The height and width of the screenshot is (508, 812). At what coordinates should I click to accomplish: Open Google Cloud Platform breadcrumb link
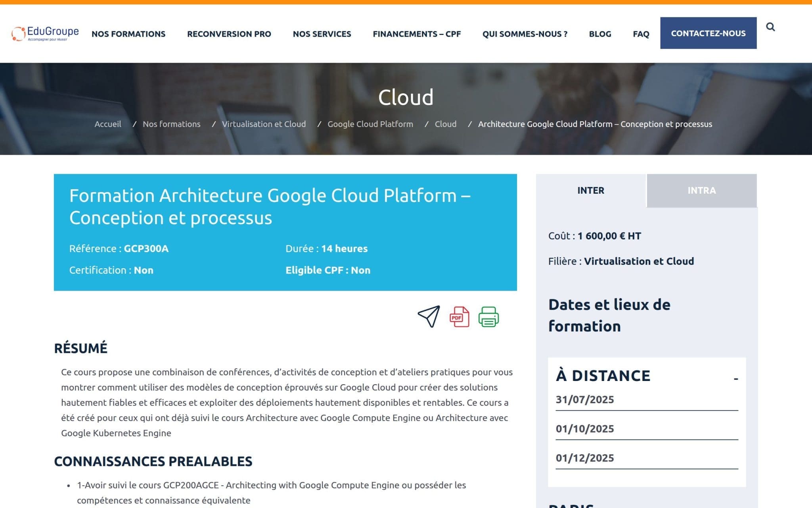[370, 124]
